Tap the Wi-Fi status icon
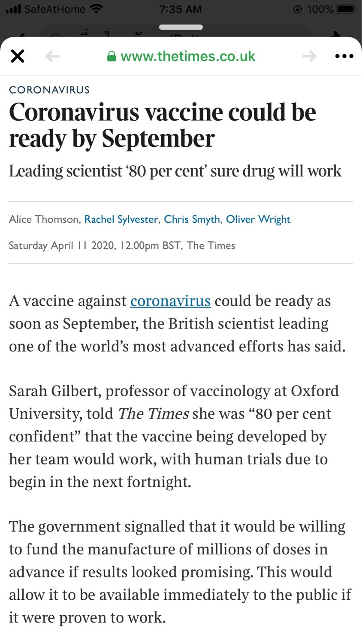The height and width of the screenshot is (644, 362). pos(97,9)
